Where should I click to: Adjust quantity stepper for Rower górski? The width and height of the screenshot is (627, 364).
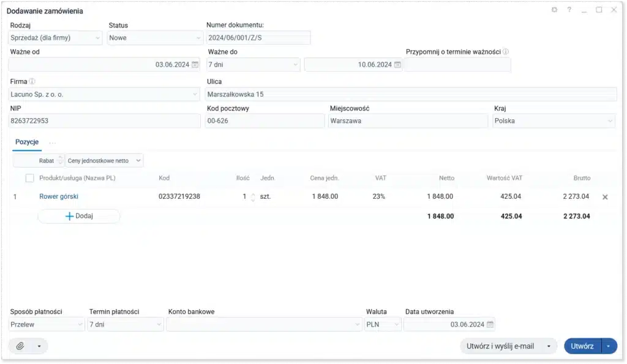pos(253,197)
